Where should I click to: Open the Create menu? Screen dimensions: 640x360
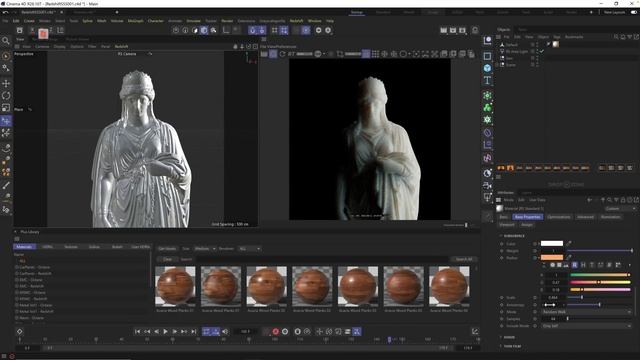[29, 20]
